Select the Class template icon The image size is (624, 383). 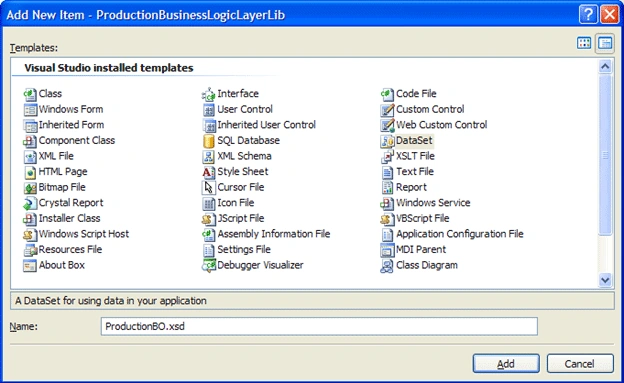(x=30, y=94)
